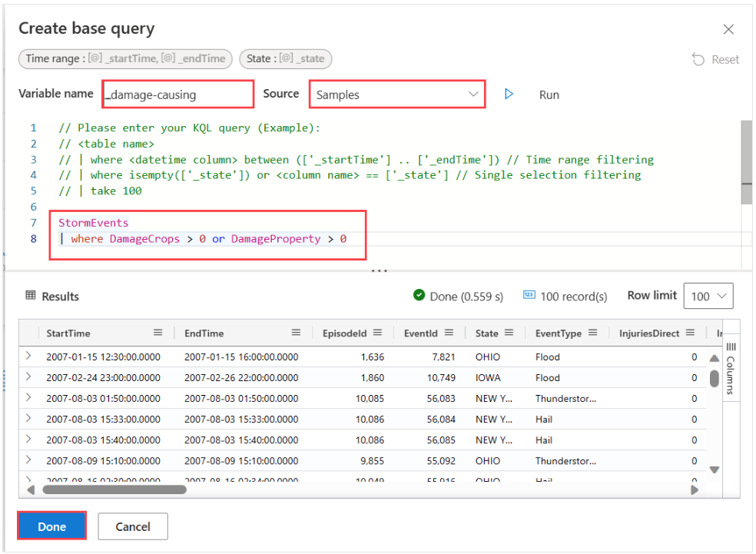Open the Columns side panel
The width and height of the screenshot is (756, 554).
(x=731, y=368)
